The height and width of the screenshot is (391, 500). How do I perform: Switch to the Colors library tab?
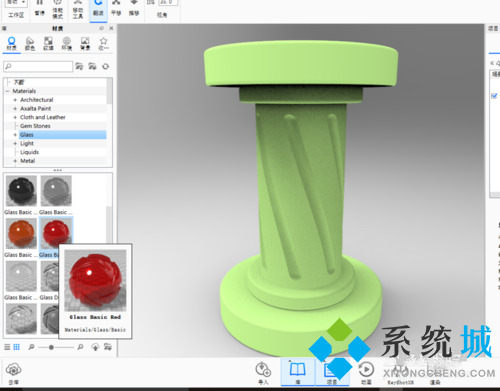[30, 44]
